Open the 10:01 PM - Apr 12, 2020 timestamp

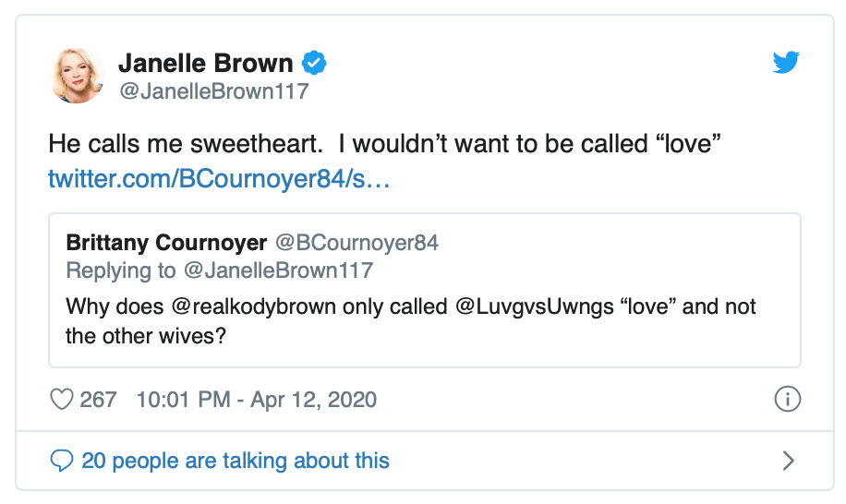click(256, 400)
